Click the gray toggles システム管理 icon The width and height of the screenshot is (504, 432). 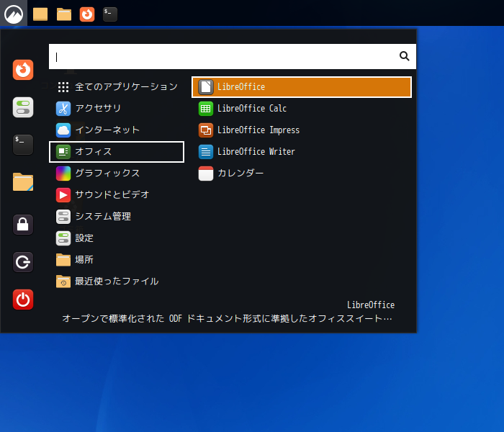pos(63,217)
